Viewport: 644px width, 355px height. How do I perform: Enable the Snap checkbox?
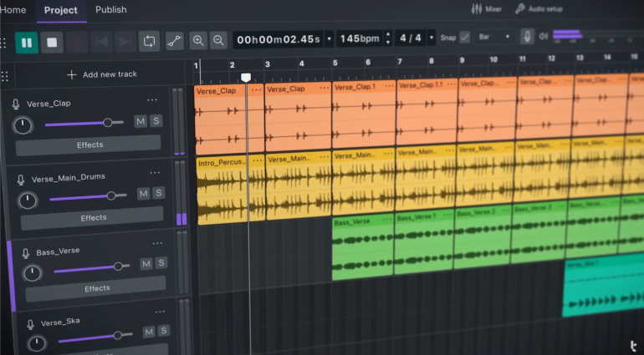pyautogui.click(x=465, y=38)
